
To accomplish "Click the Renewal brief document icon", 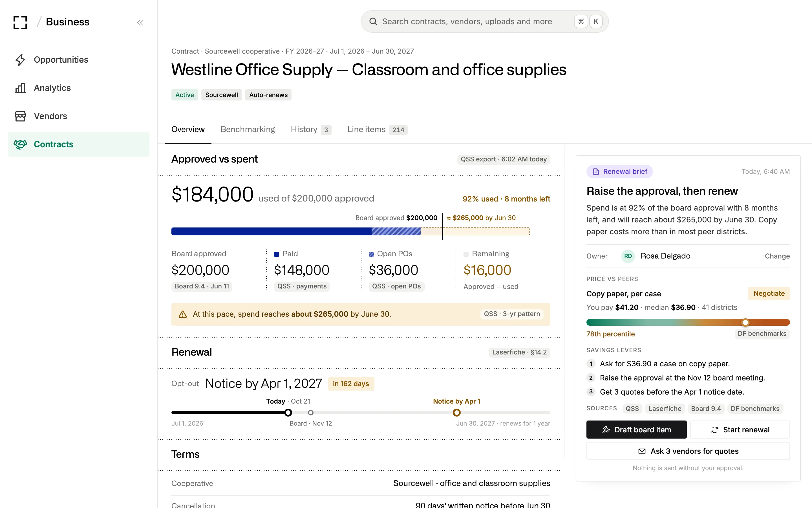I will [x=596, y=172].
